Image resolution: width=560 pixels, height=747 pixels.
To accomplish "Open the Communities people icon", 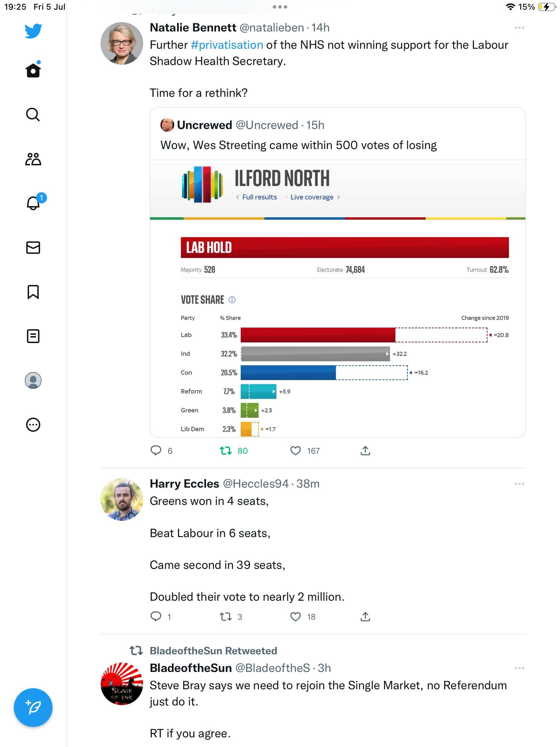I will tap(33, 159).
